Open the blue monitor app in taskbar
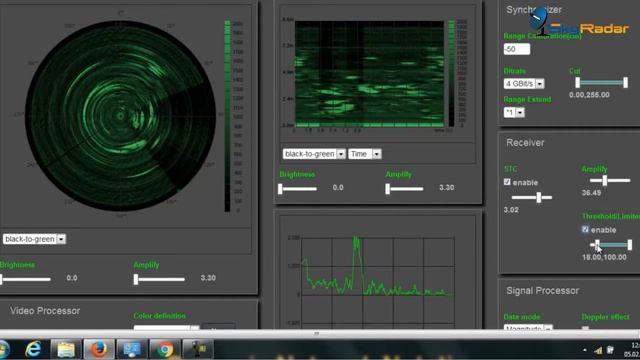 coord(131,349)
